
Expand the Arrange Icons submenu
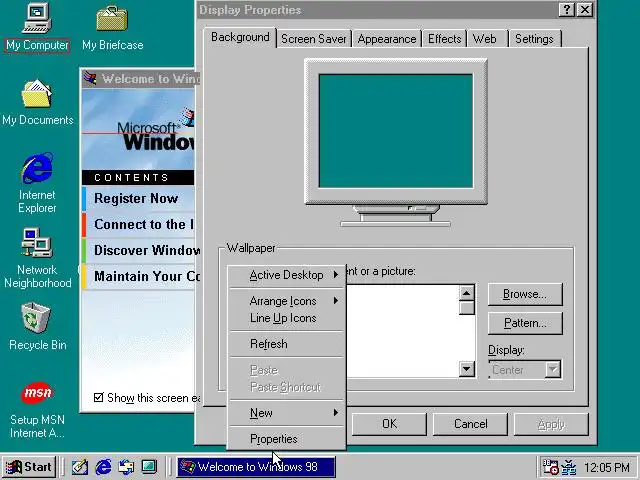[x=287, y=301]
